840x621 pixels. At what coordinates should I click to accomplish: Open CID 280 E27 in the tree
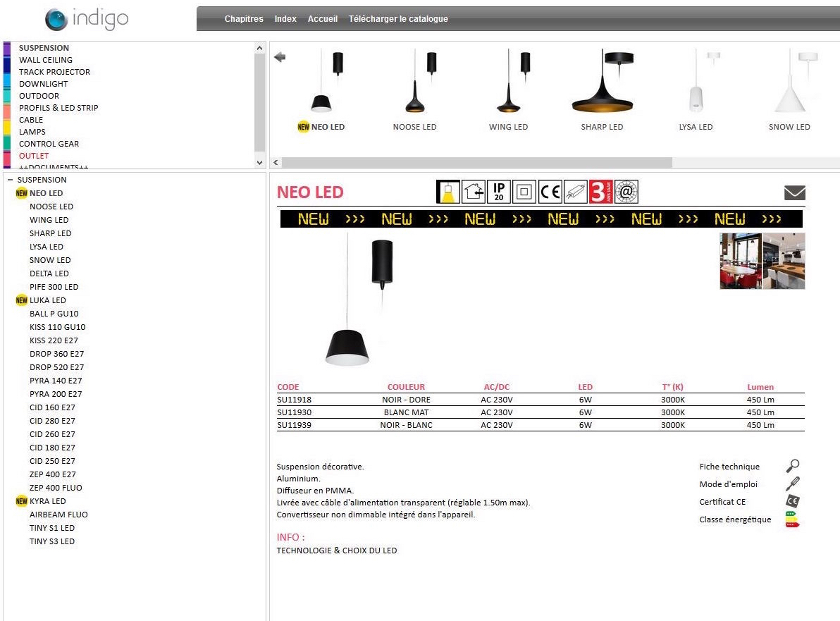(x=52, y=421)
